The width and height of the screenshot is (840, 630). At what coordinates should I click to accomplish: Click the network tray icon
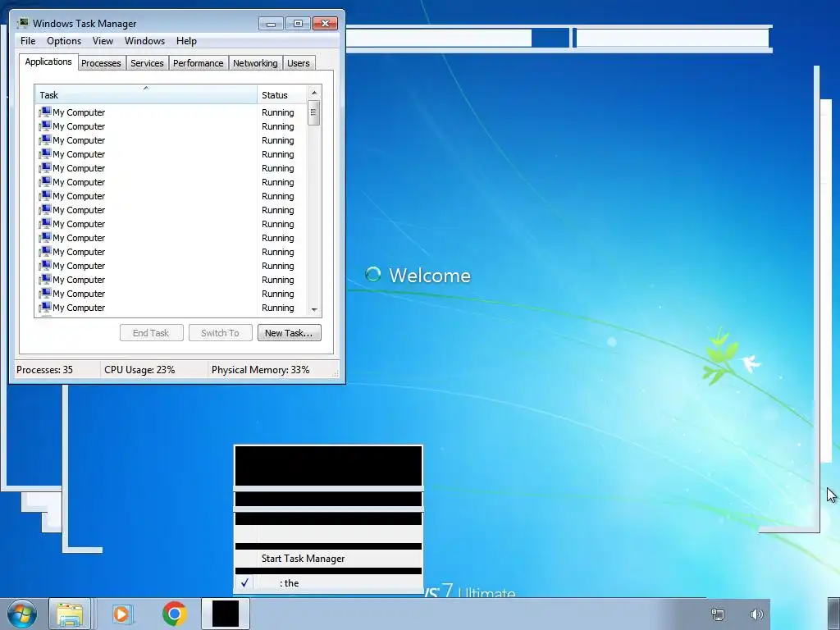coord(717,614)
